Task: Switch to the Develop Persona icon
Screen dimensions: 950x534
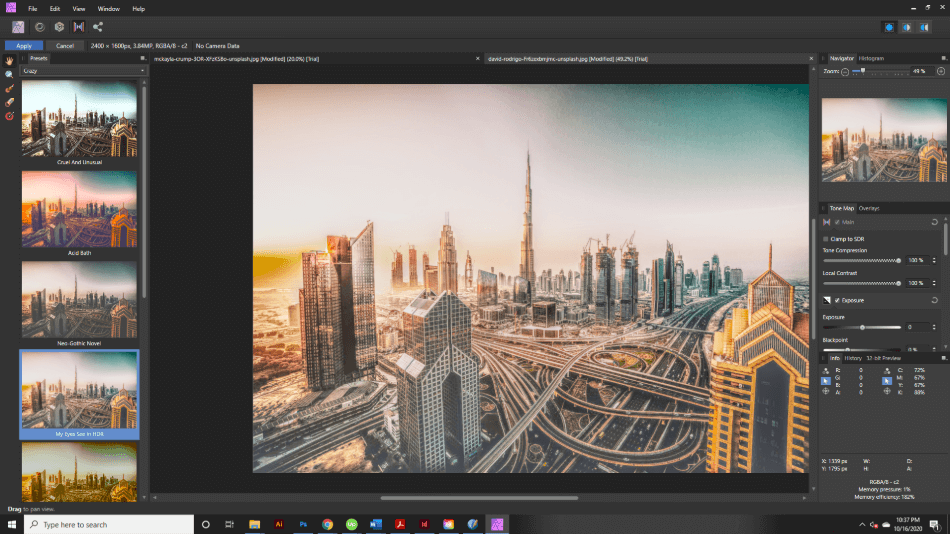Action: click(x=59, y=27)
